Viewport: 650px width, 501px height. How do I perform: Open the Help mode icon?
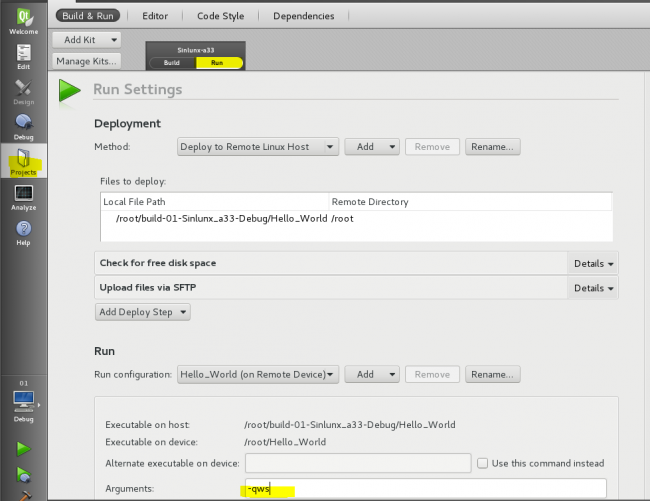[23, 233]
